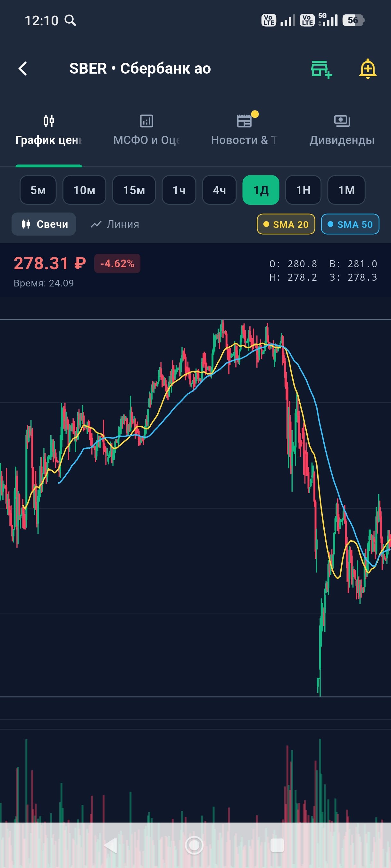
Task: Select the Свечи candlestick chart mode
Action: [x=44, y=224]
